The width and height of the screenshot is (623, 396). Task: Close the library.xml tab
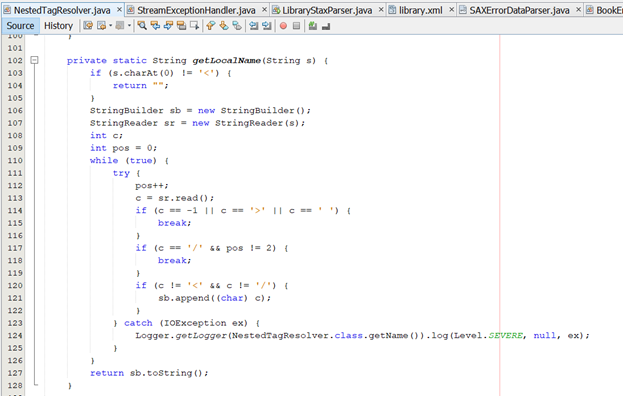tap(451, 10)
